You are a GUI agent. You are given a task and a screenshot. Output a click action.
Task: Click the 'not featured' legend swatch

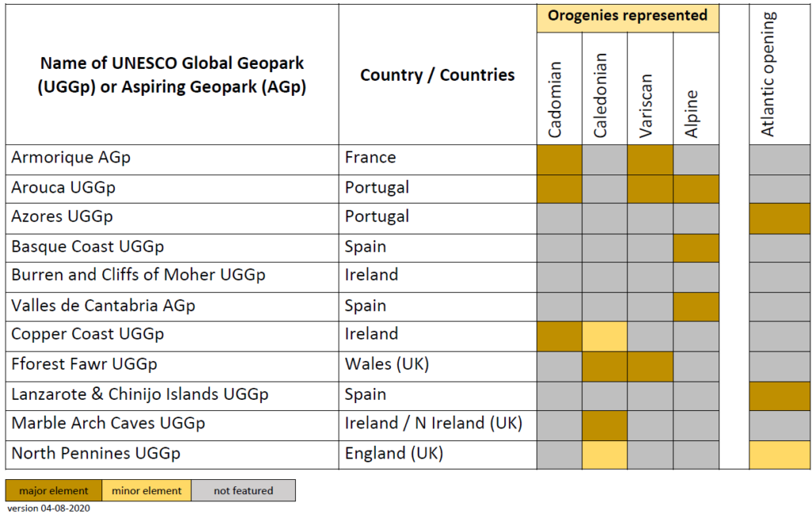click(x=243, y=490)
